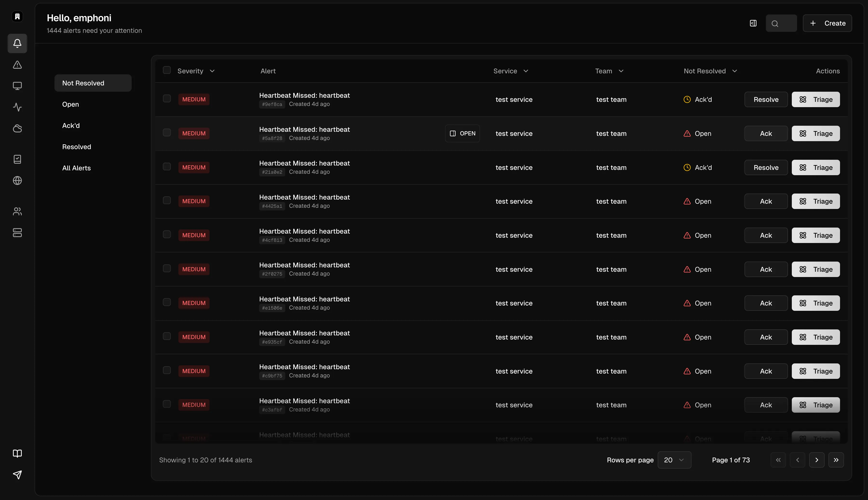Open the Rows per page dropdown

pos(674,460)
